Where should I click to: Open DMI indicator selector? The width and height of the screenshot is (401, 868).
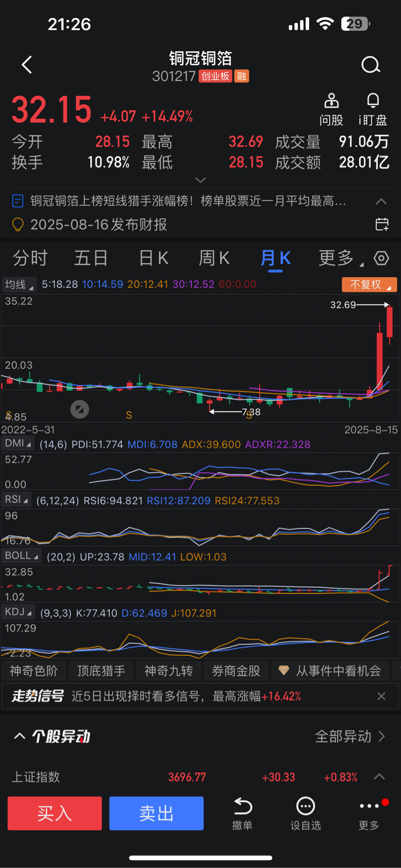18,443
